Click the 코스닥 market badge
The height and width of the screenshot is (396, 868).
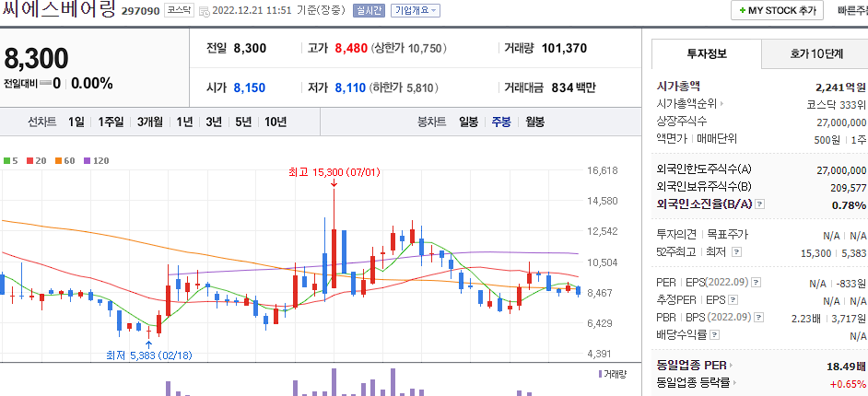click(x=179, y=10)
